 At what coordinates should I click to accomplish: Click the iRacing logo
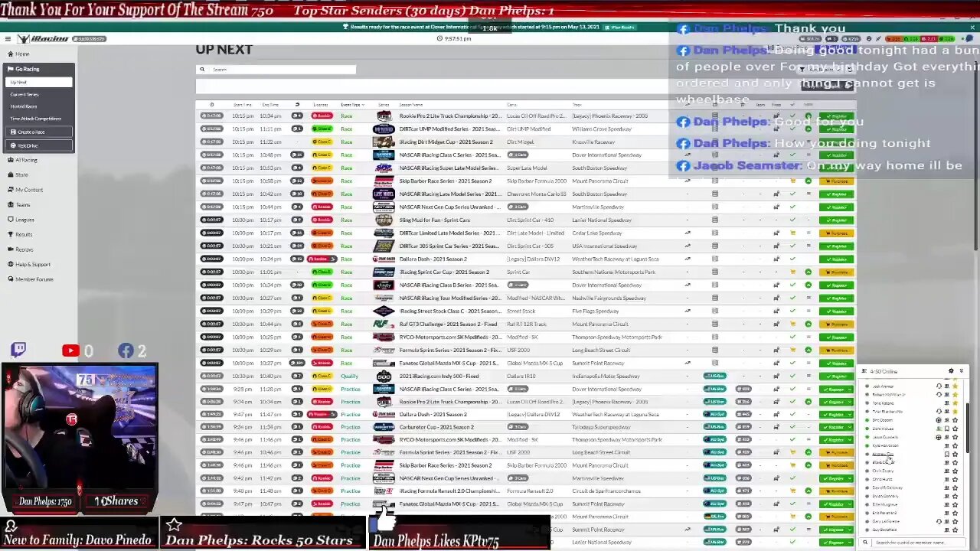tap(43, 38)
